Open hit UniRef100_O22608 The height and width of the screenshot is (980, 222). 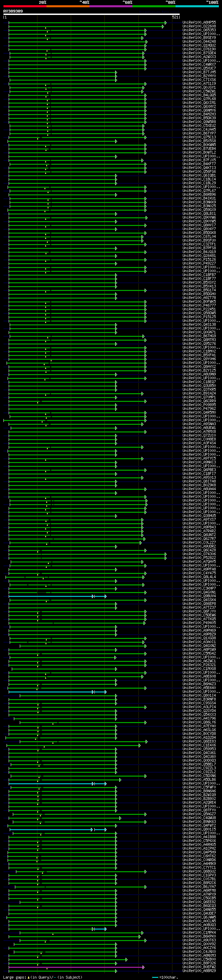[x=199, y=26]
